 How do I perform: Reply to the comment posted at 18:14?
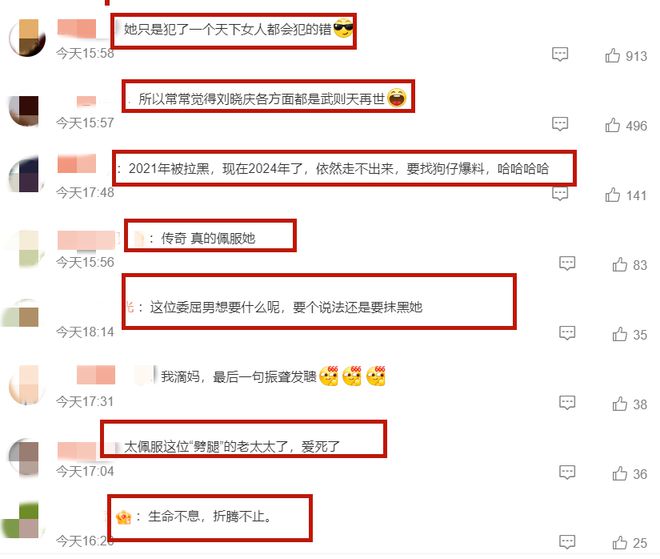pos(567,333)
